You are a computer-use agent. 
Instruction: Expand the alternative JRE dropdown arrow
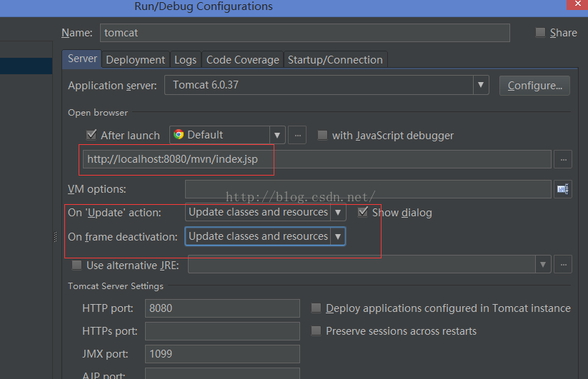click(542, 264)
